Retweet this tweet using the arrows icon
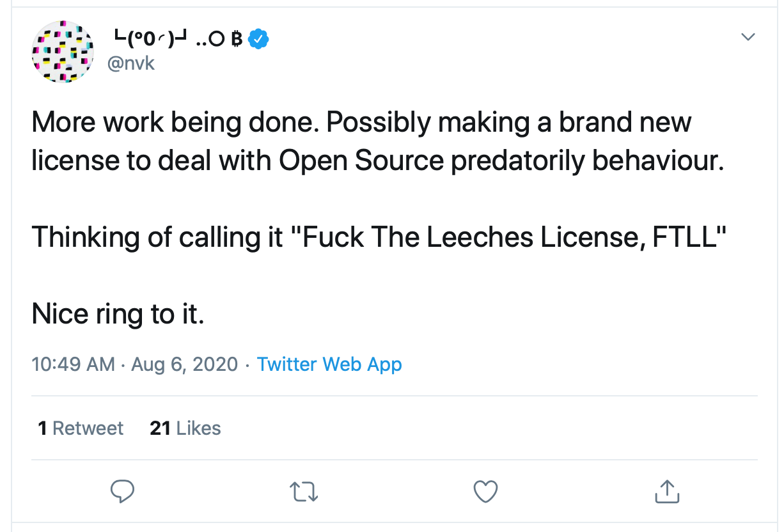Screen dimensions: 784x532 tap(304, 491)
